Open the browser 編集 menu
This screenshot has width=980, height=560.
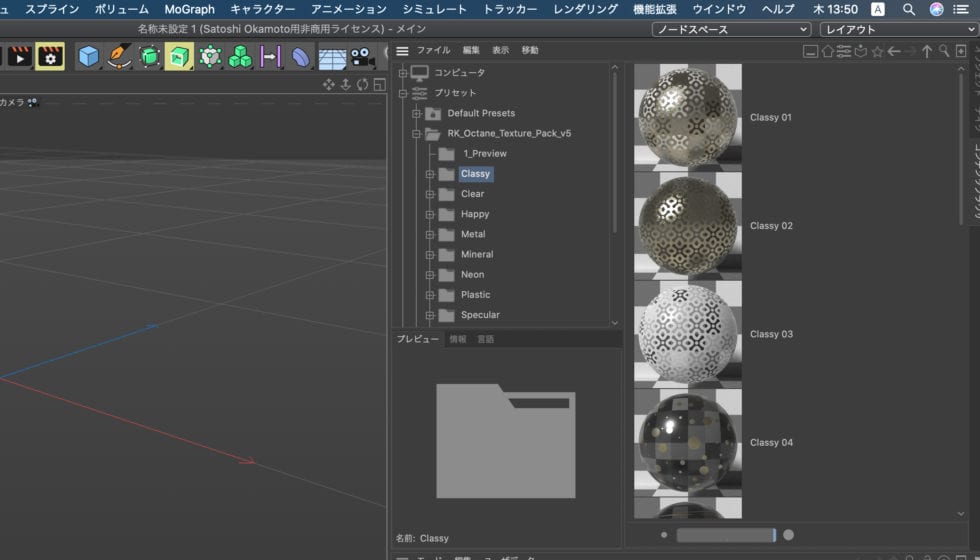[x=471, y=51]
